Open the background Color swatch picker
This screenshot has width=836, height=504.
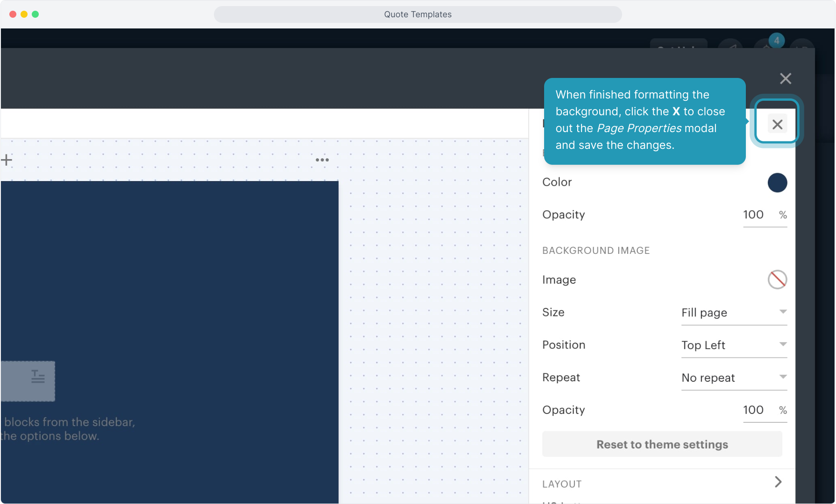coord(777,182)
